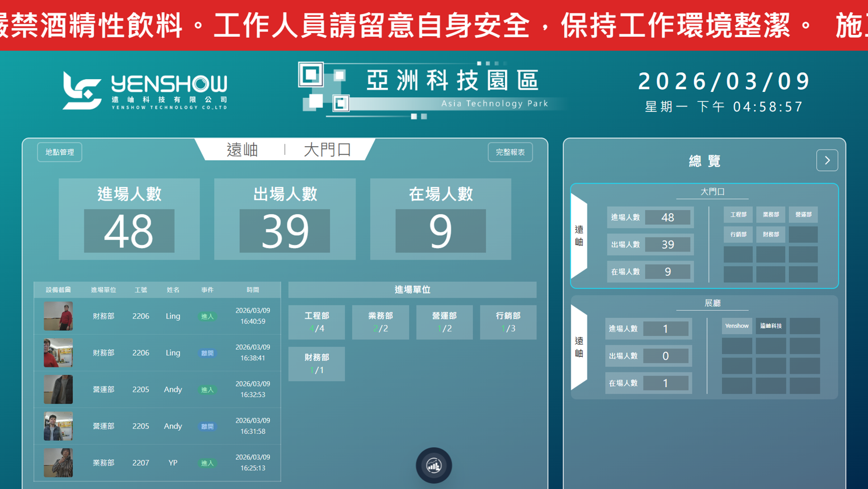Open YP's 16:25:13 snapshot thumbnail
Screen dimensions: 868x489
[x=58, y=463]
